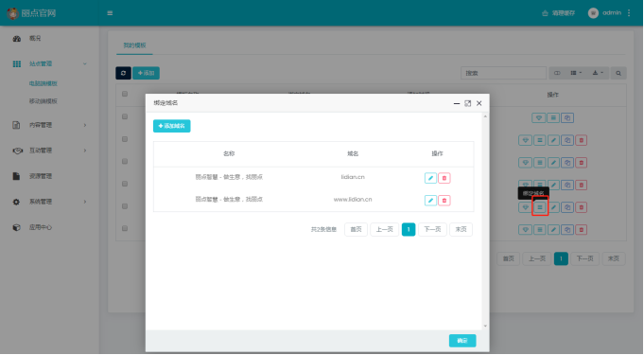Open 移动端模板 in the sidebar
The height and width of the screenshot is (355, 644).
click(x=44, y=101)
